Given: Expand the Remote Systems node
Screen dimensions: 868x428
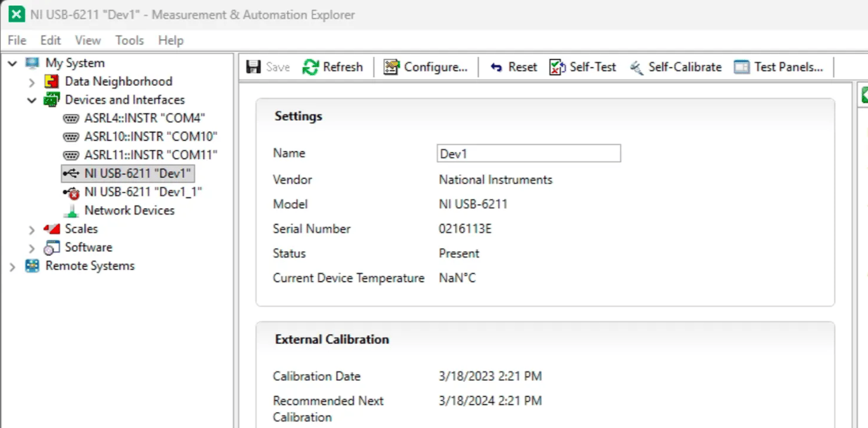Looking at the screenshot, I should tap(13, 267).
